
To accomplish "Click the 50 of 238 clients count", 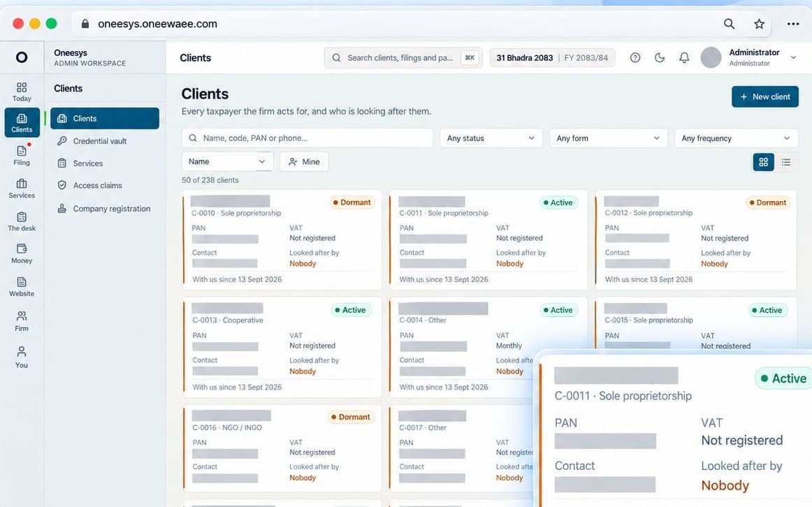I will coord(210,180).
